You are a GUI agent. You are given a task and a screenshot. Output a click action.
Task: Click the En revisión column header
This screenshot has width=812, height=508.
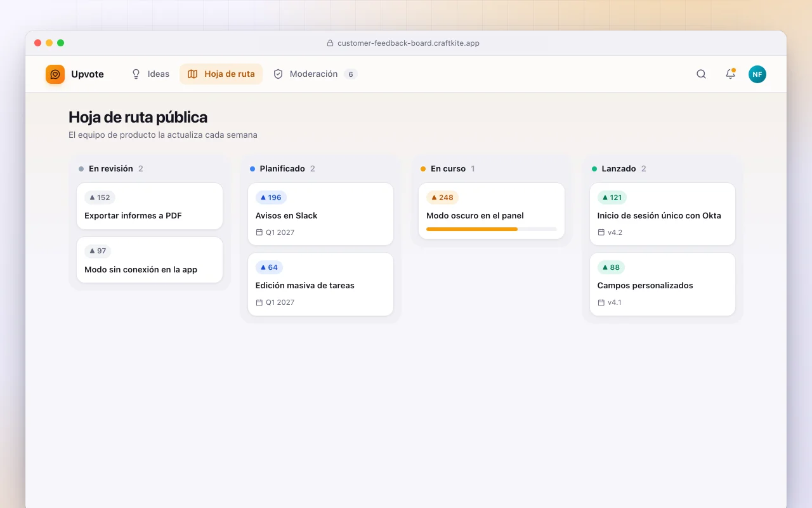[x=111, y=168]
